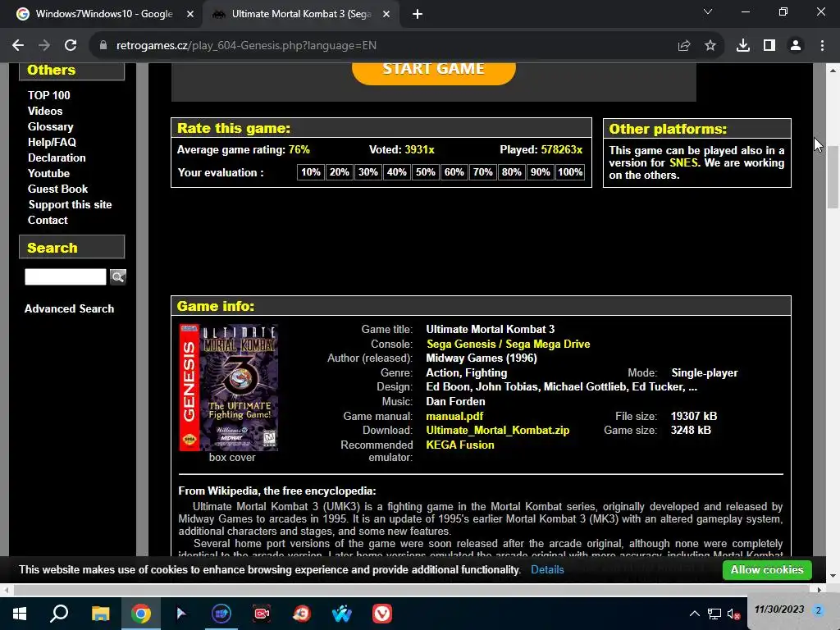This screenshot has height=630, width=840.
Task: Open Windows taskbar search
Action: point(59,614)
